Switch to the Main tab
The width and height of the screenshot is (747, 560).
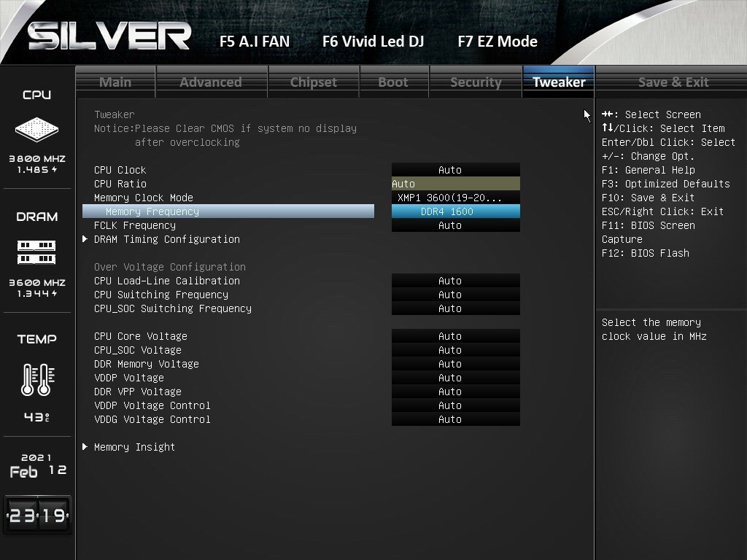click(115, 82)
